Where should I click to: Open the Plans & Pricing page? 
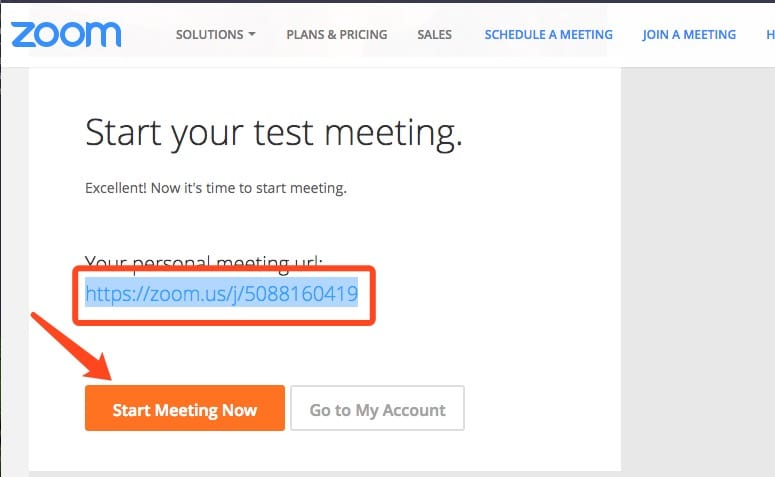tap(336, 34)
